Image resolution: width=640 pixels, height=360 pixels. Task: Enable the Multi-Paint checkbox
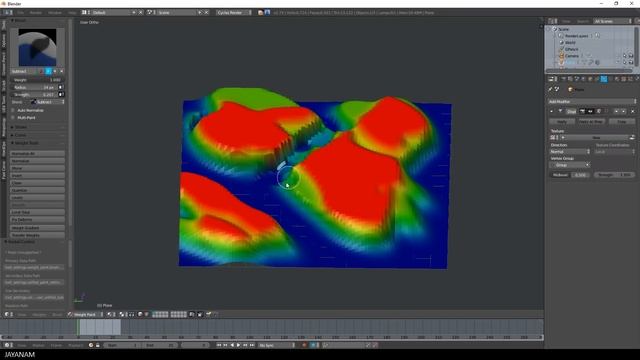[x=13, y=118]
